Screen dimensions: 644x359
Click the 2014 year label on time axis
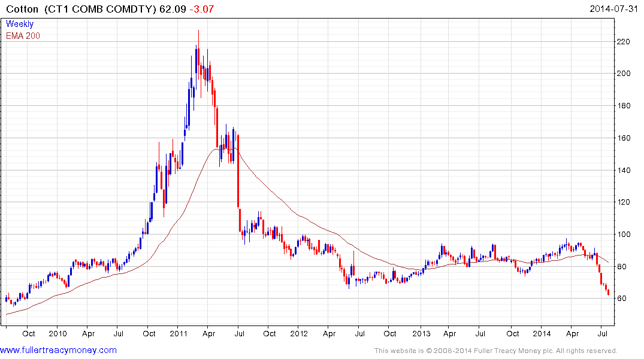click(x=542, y=333)
